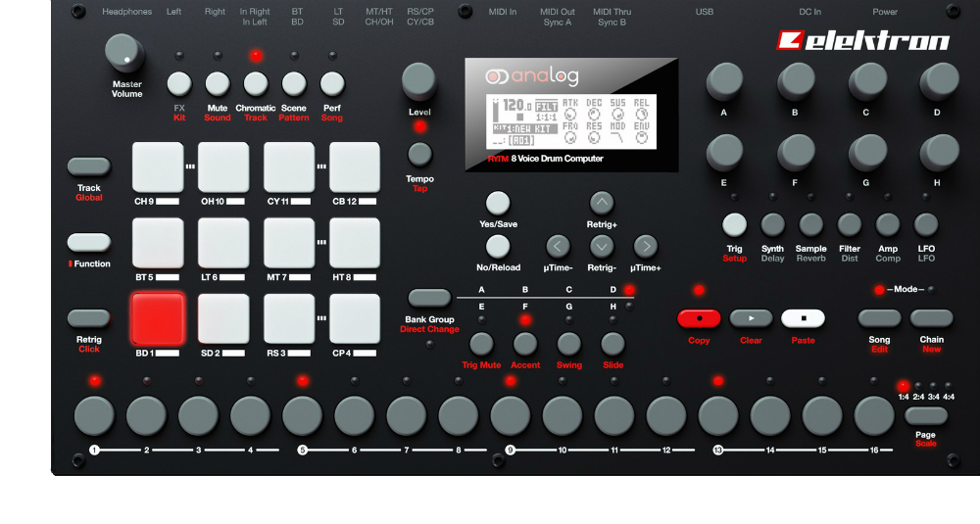Toggle sequencer step 5 trig key
This screenshot has height=524, width=980.
click(303, 415)
